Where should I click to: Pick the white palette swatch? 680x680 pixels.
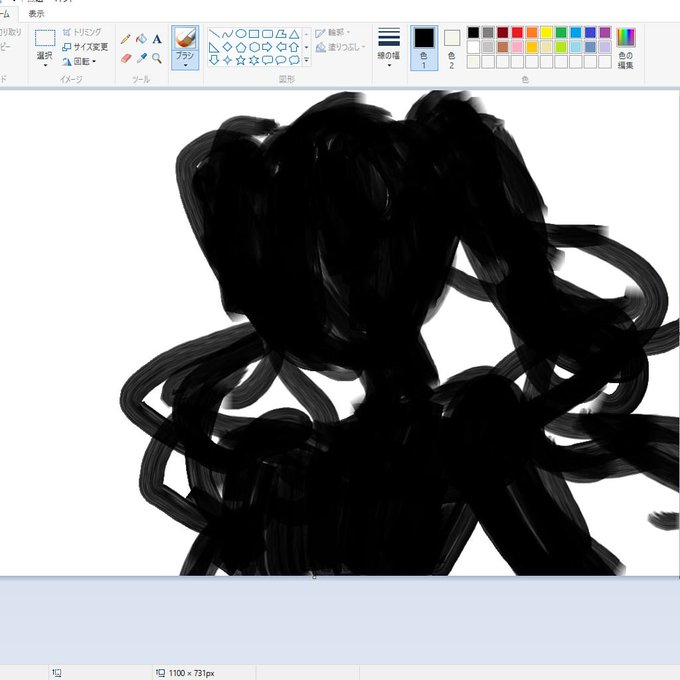pos(474,47)
